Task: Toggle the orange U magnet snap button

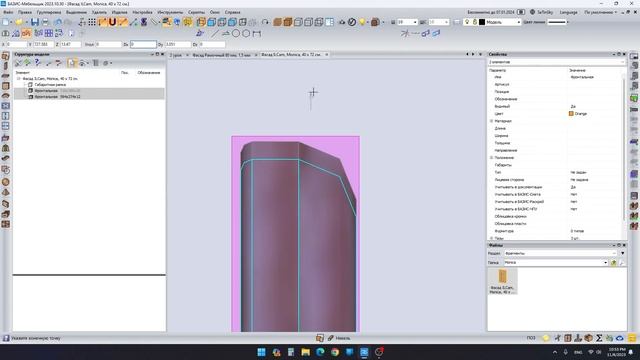Action: pos(112,22)
